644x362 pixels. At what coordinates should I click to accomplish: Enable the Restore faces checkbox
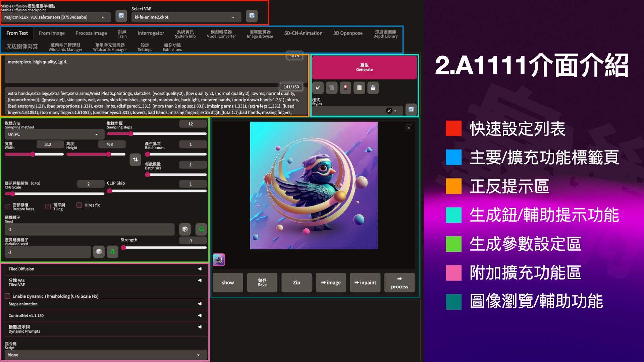[x=7, y=207]
